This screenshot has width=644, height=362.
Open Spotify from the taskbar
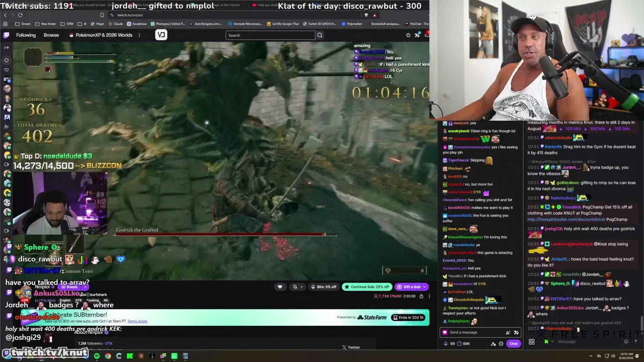point(97,356)
